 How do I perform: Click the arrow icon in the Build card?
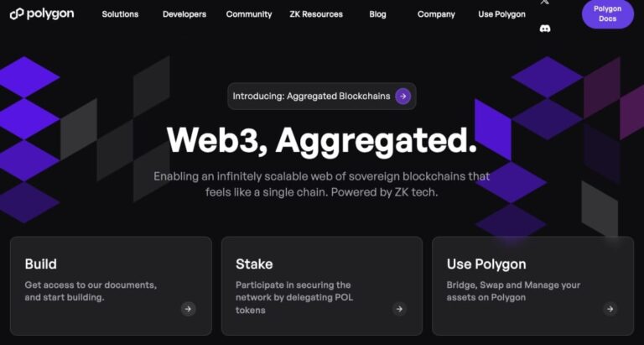click(188, 309)
